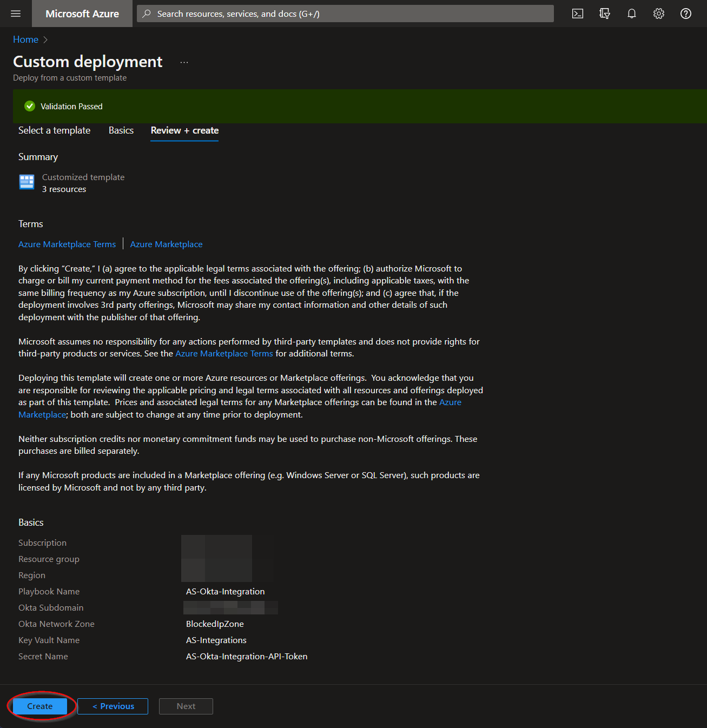Click the Customized template resource icon

(x=27, y=182)
